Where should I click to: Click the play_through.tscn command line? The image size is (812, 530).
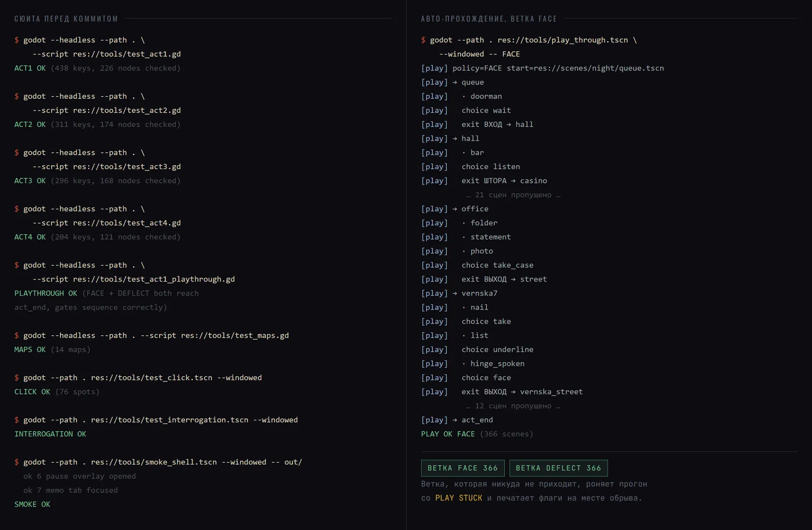pyautogui.click(x=529, y=40)
